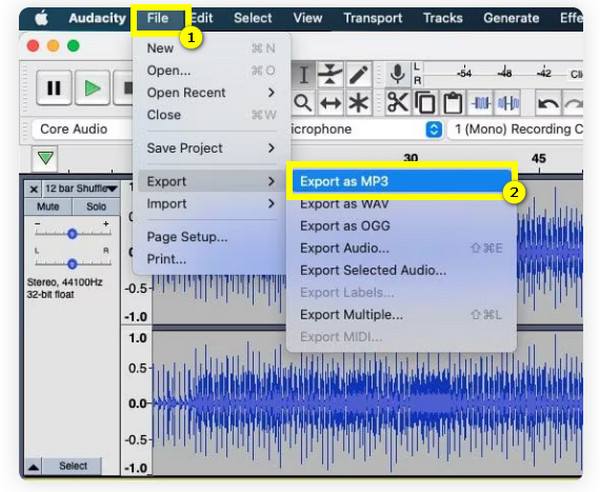Open the 12 bar Shuffle track dropdown

pyautogui.click(x=81, y=189)
